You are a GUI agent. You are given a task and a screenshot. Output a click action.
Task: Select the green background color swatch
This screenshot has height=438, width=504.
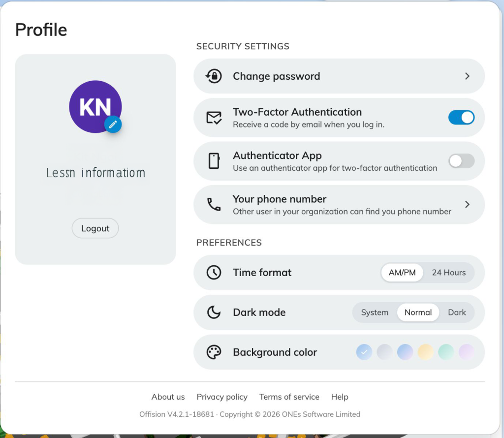[446, 352]
